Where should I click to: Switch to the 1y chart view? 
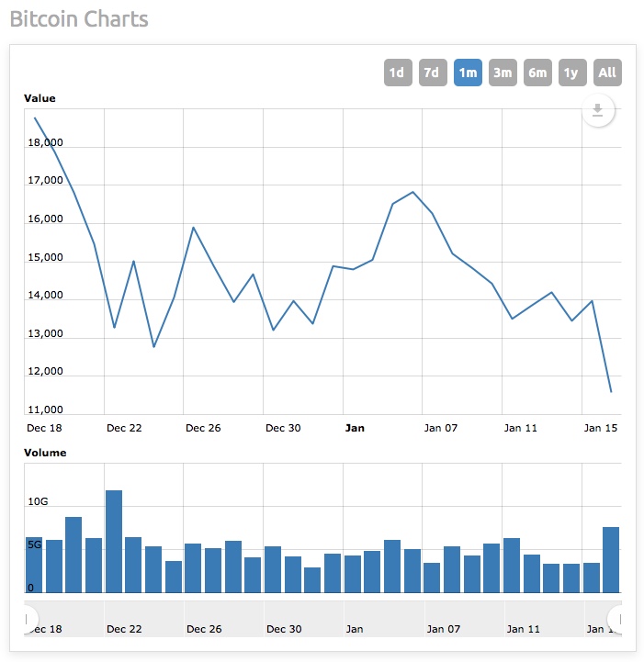point(571,73)
